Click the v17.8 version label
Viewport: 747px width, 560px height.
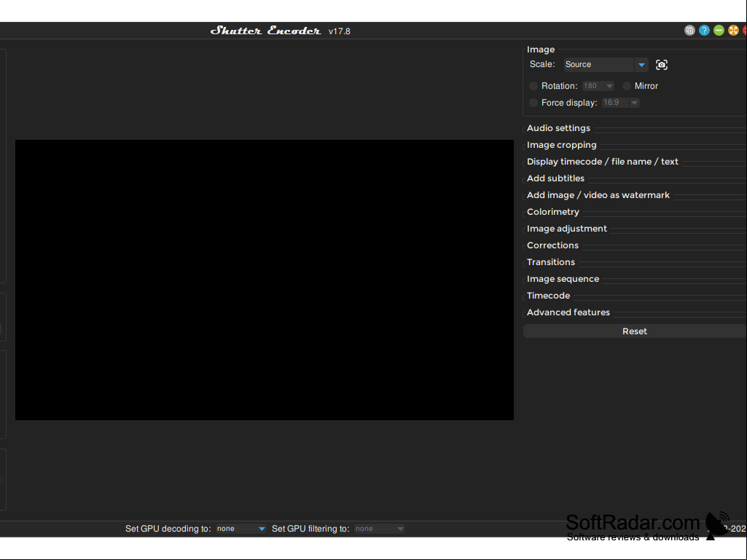point(339,31)
